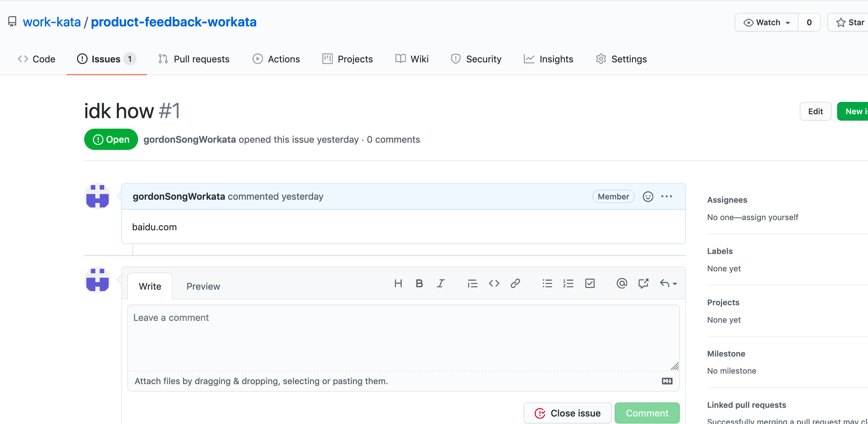Insert numbered list icon
This screenshot has width=868, height=424.
click(x=568, y=283)
